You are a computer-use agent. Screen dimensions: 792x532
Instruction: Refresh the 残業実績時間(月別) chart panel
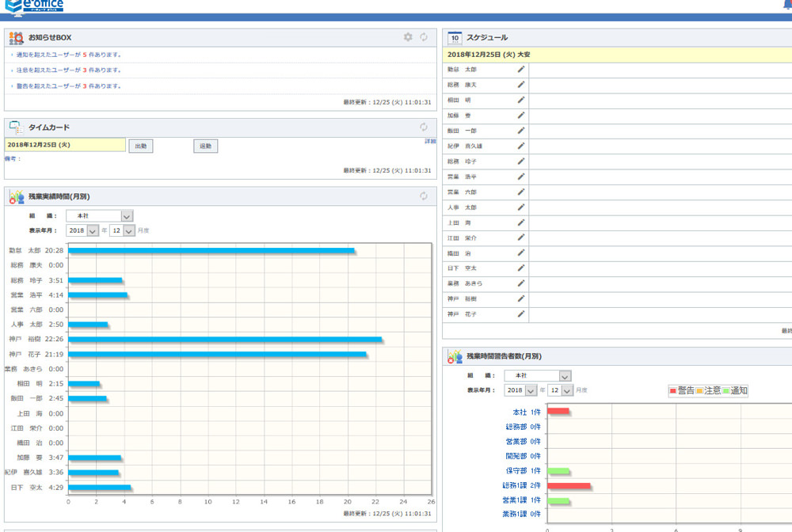click(x=424, y=196)
